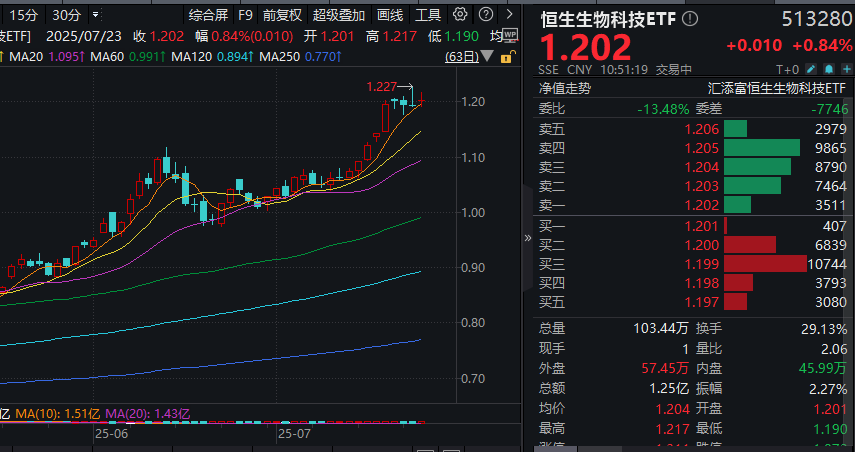Click the 买三 red volume bar
This screenshot has width=855, height=452.
click(x=764, y=264)
